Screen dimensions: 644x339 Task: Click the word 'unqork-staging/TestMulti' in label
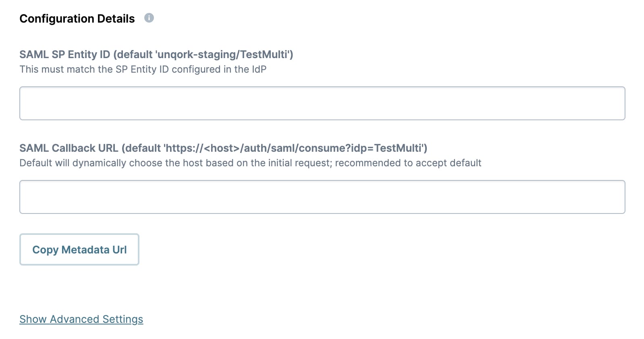coord(223,54)
